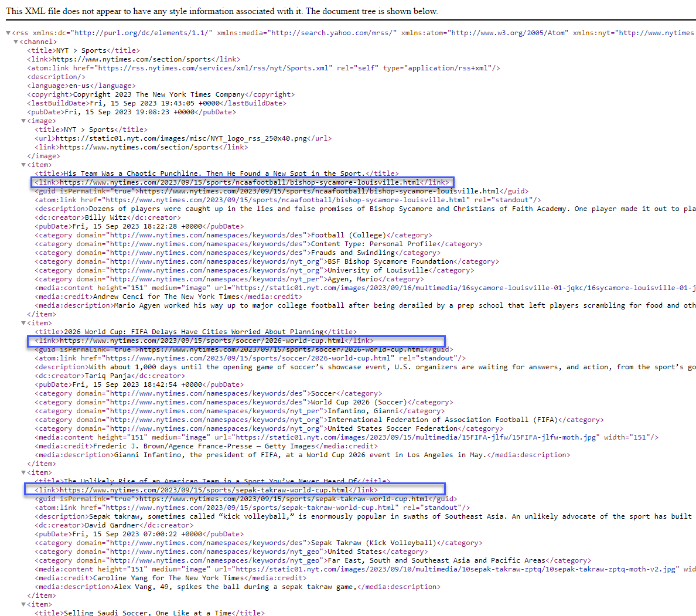This screenshot has width=696, height=616.
Task: Click the sepak-takraw-world-cup.html link element line
Action: click(206, 491)
